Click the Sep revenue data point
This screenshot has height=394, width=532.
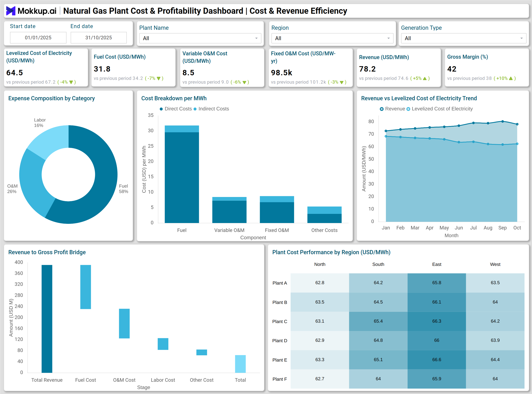click(503, 121)
